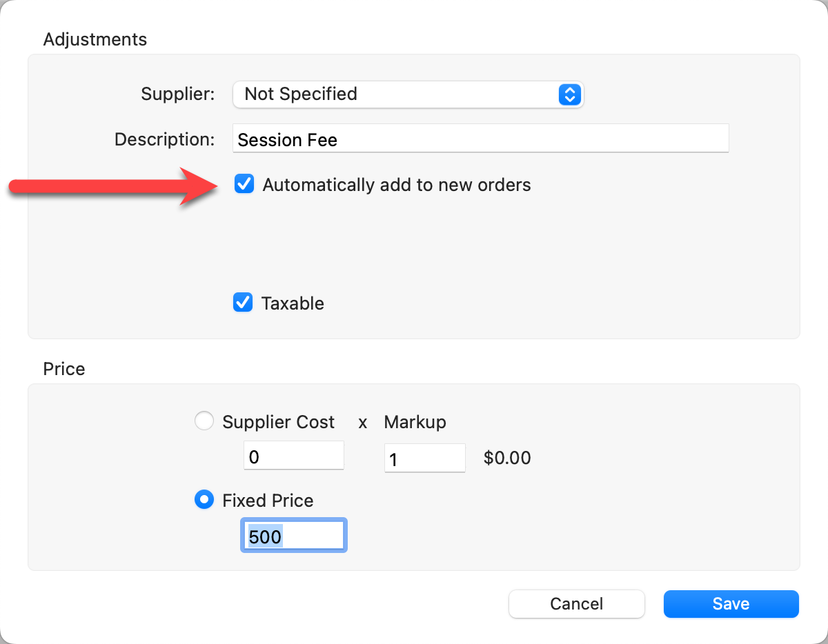Click into the Description field with Session Fee
Viewport: 828px width, 644px height.
pyautogui.click(x=480, y=139)
